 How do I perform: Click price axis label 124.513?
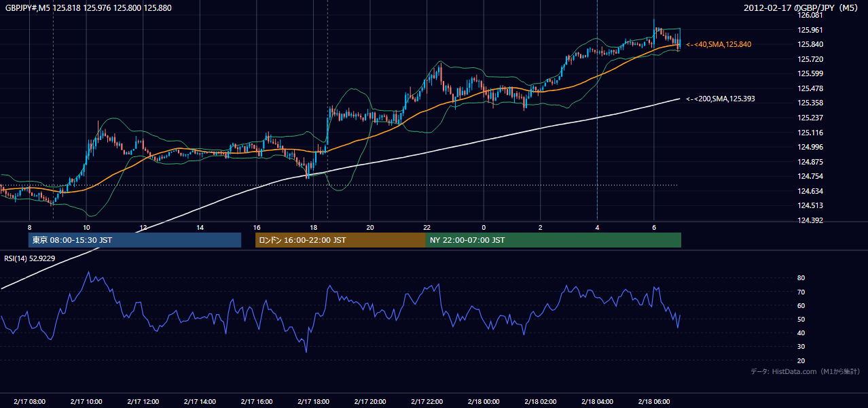811,205
